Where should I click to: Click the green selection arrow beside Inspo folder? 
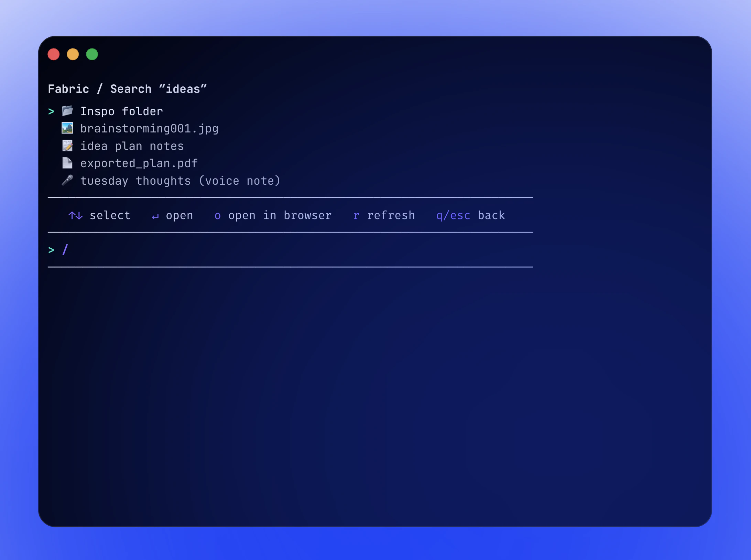[x=52, y=111]
